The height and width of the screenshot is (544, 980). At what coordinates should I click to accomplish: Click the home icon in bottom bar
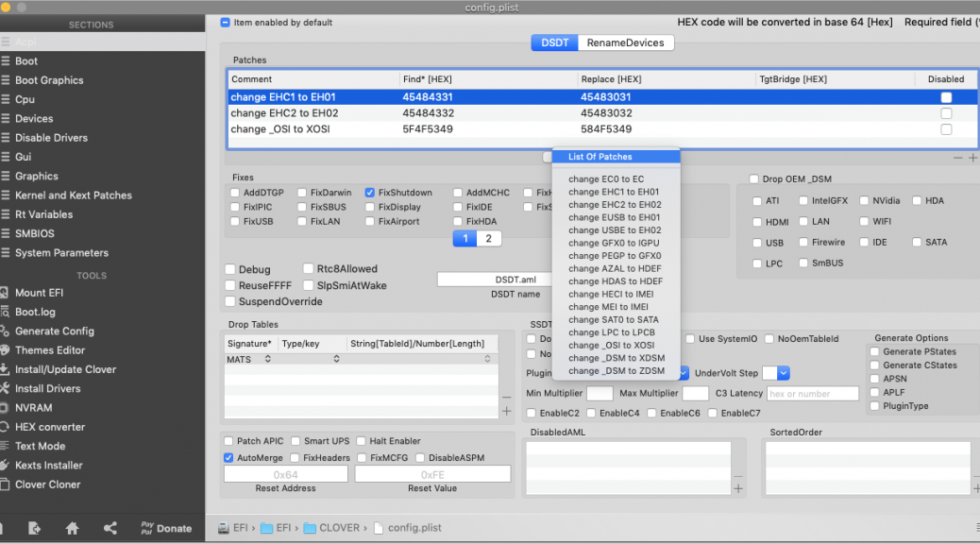click(x=73, y=528)
